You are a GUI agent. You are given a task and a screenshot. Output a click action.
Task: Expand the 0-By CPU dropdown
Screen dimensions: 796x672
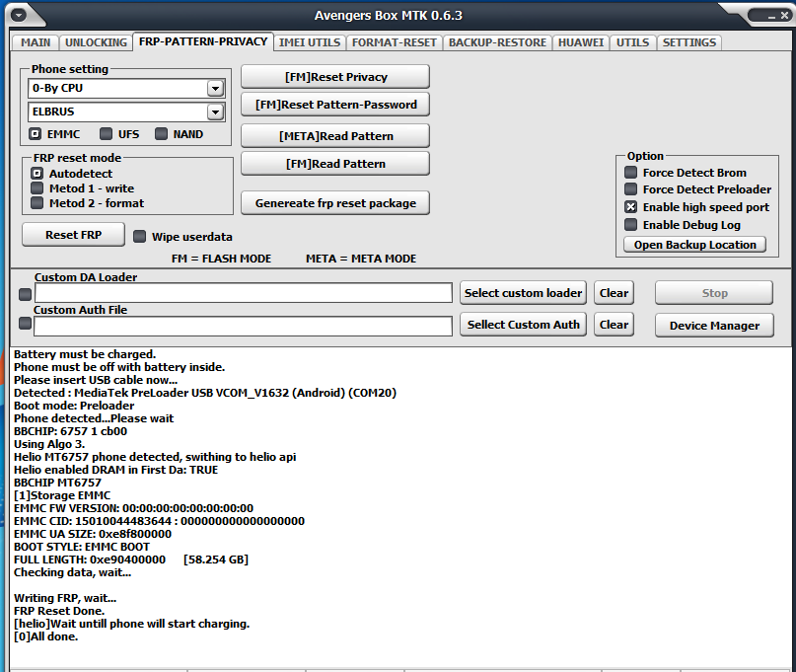(x=215, y=89)
